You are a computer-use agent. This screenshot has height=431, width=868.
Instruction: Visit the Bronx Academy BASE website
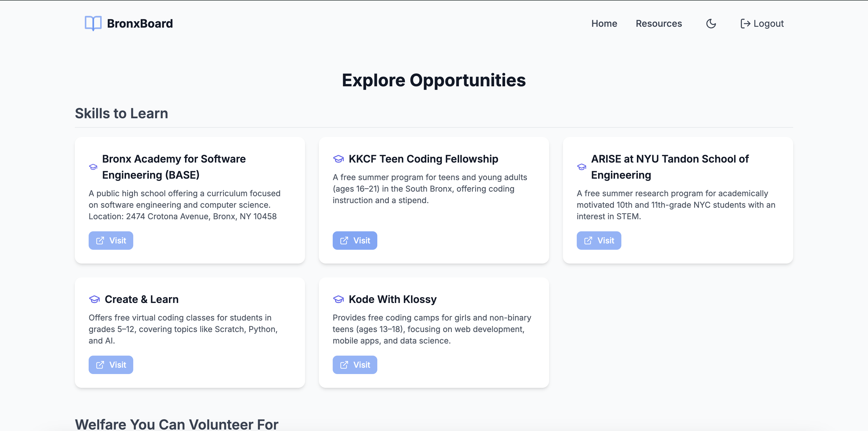point(111,241)
